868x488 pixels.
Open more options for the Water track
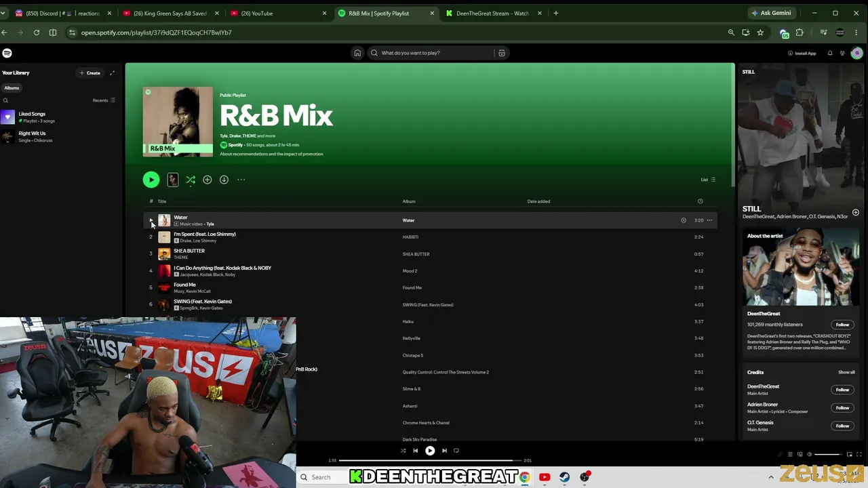click(709, 220)
